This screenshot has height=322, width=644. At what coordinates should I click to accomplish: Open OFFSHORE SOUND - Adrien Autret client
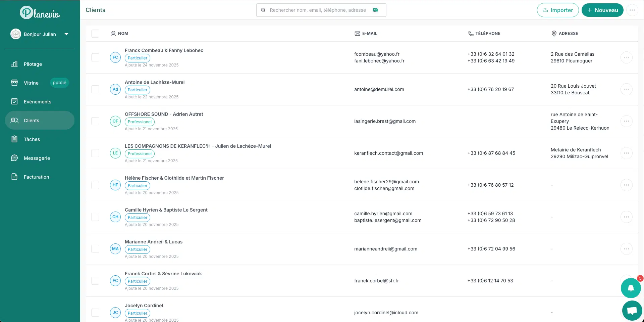[164, 114]
